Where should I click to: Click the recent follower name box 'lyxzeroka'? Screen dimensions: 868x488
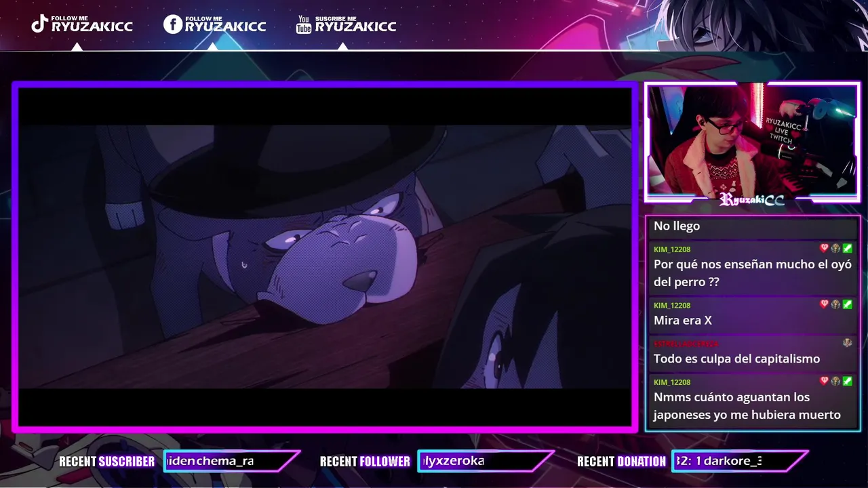pyautogui.click(x=486, y=461)
